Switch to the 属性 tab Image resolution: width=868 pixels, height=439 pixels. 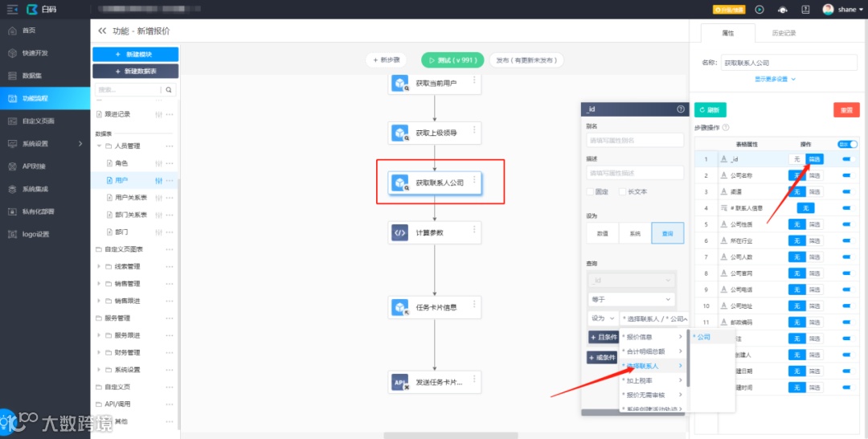click(x=727, y=33)
